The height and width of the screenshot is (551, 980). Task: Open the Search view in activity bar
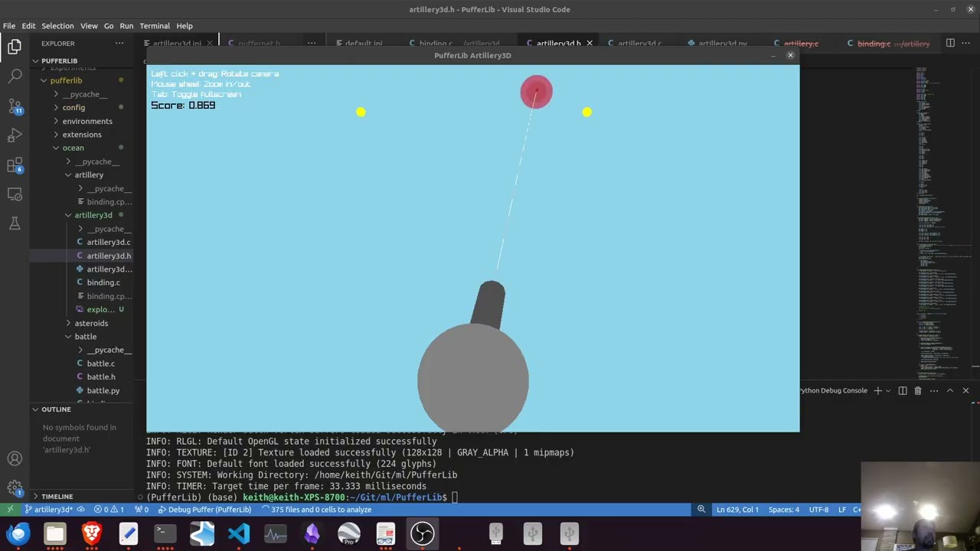[15, 77]
